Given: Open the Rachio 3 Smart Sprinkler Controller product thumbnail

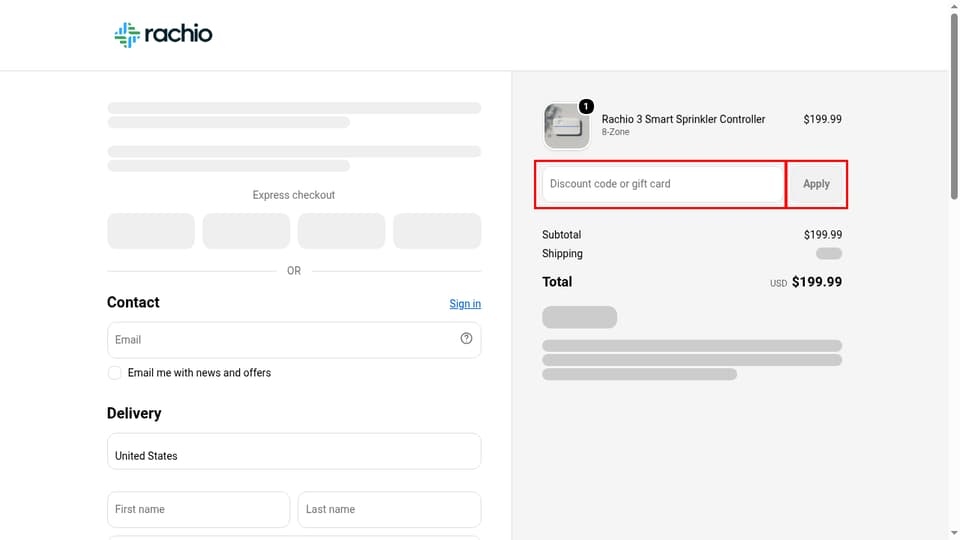Looking at the screenshot, I should coord(566,126).
